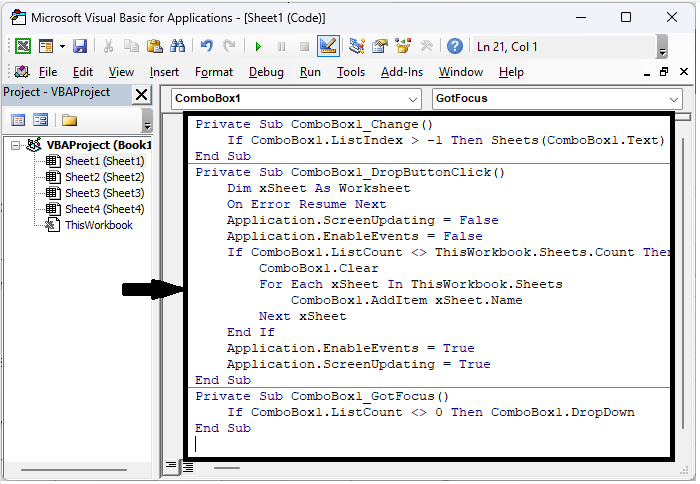Click the line ComboBox1.Clear in code
This screenshot has height=484, width=700.
(x=318, y=268)
